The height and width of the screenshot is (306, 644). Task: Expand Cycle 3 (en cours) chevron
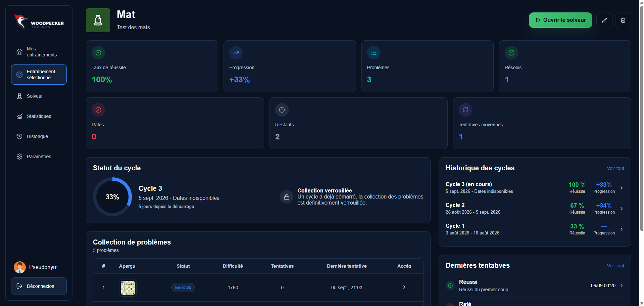pyautogui.click(x=622, y=188)
